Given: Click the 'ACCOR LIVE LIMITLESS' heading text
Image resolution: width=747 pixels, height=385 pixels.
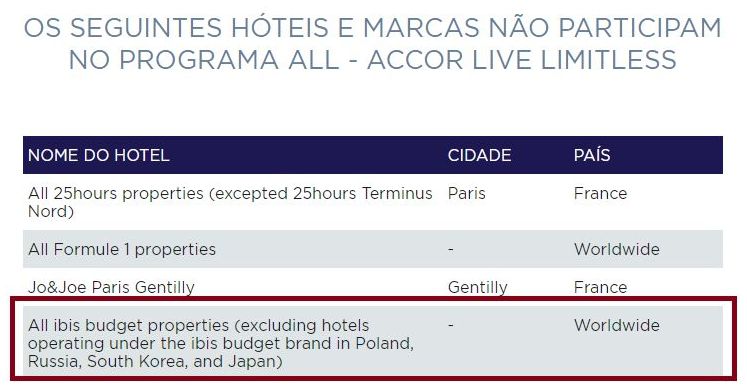Looking at the screenshot, I should [x=522, y=60].
